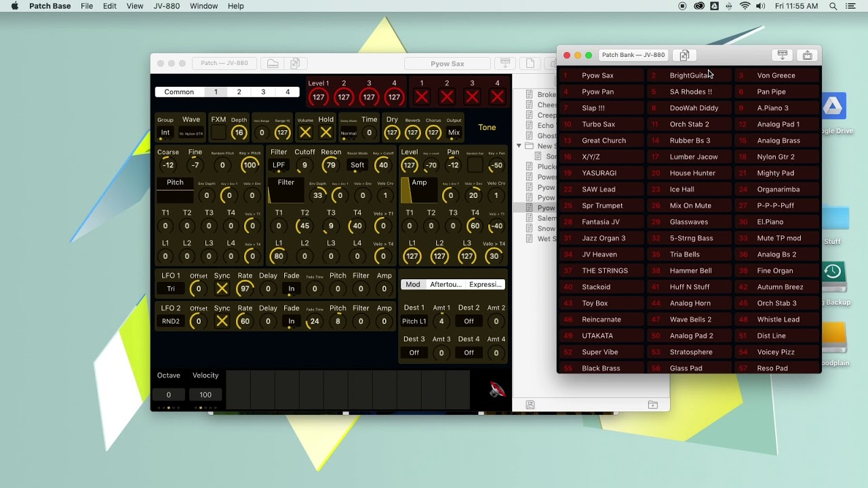Select Nylon Gtr 2 patch in bank

click(x=777, y=157)
